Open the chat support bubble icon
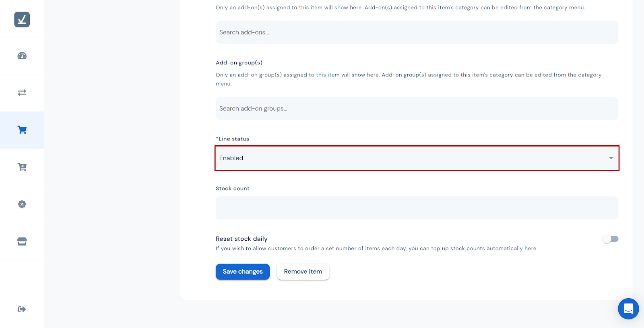Image resolution: width=644 pixels, height=328 pixels. [x=628, y=309]
